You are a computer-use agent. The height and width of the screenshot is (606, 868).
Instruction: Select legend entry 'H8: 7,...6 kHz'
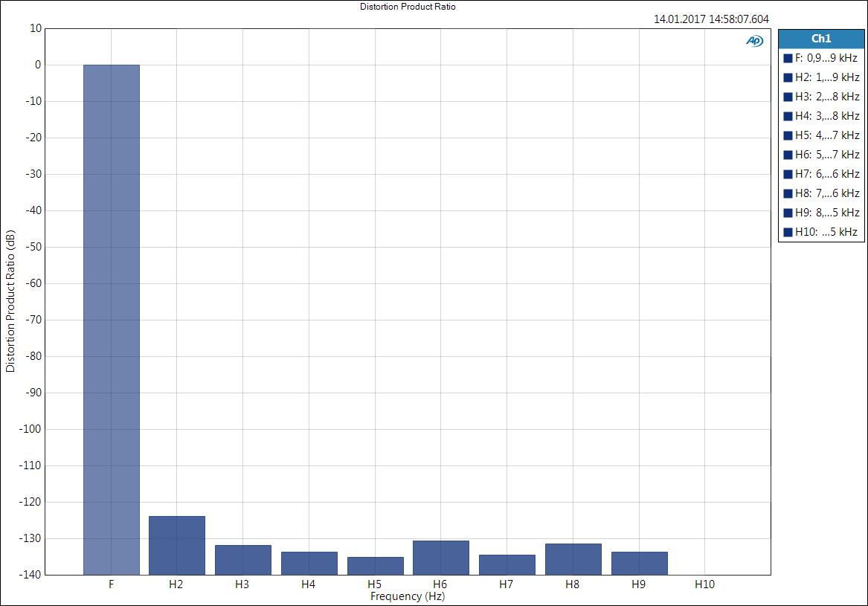(821, 194)
